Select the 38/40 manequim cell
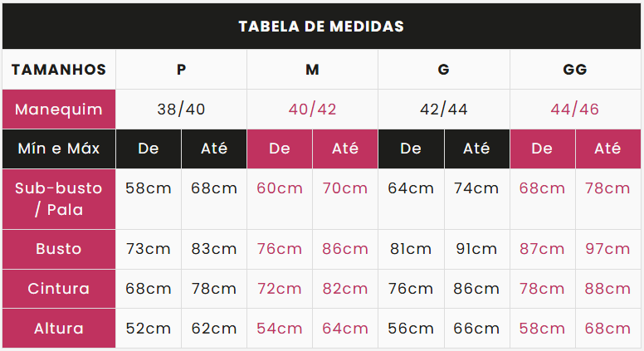Screen dimensions: 644x351 [181, 110]
